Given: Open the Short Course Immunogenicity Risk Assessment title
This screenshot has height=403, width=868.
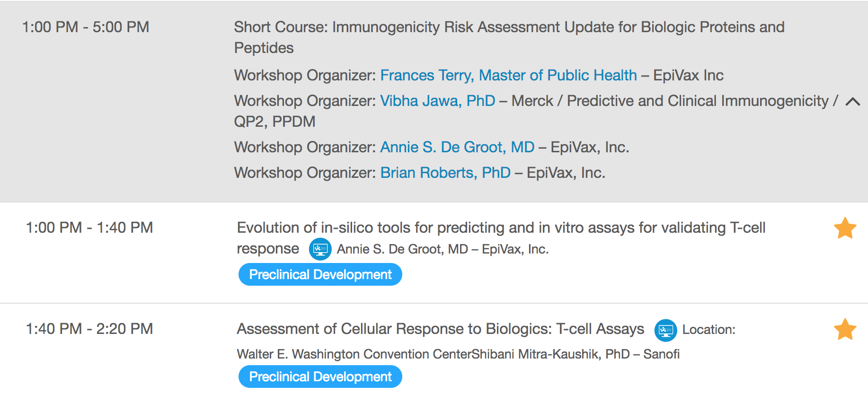Looking at the screenshot, I should coord(509,37).
